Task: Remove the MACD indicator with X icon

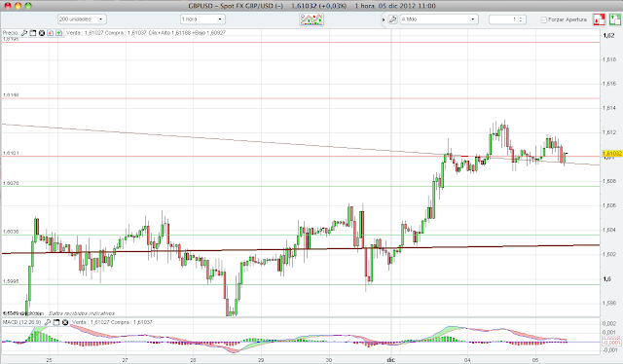Action: click(x=65, y=322)
